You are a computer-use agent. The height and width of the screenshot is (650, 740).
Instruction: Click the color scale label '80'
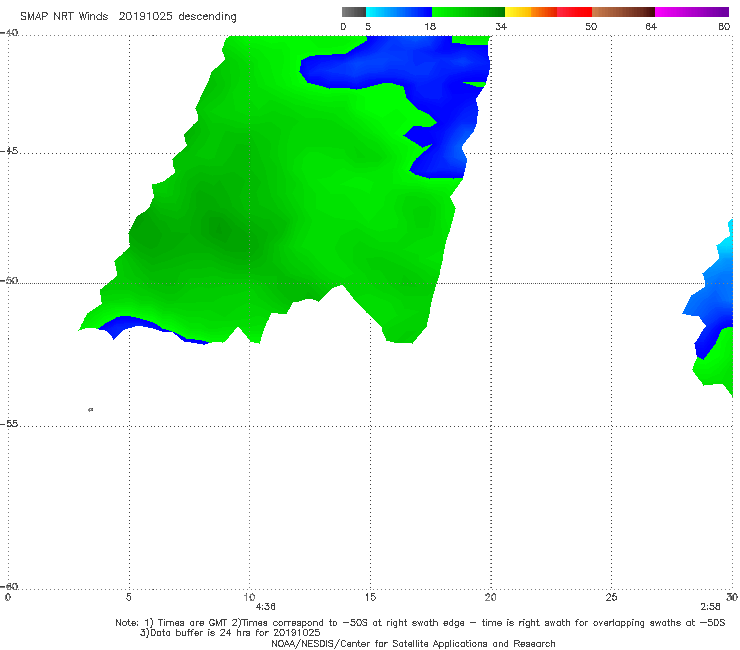click(724, 26)
